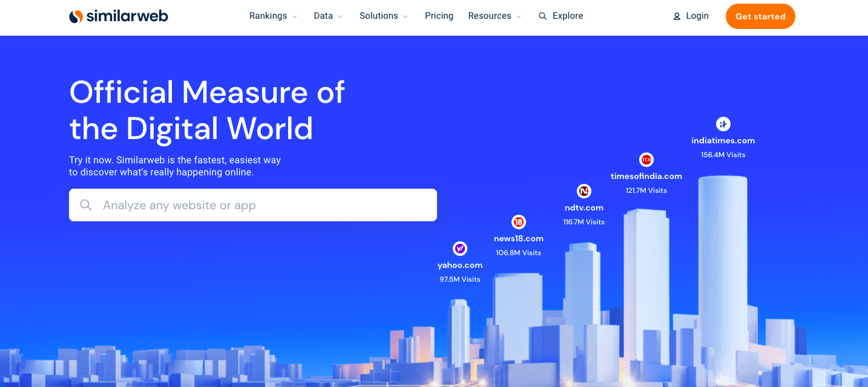Viewport: 868px width, 387px height.
Task: Open the Login link
Action: coord(697,16)
